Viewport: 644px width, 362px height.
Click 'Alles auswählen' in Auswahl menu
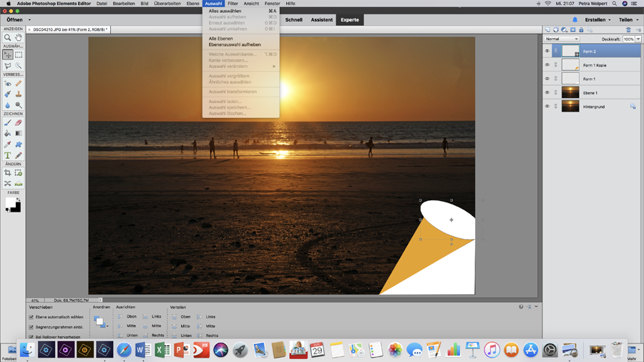[225, 11]
